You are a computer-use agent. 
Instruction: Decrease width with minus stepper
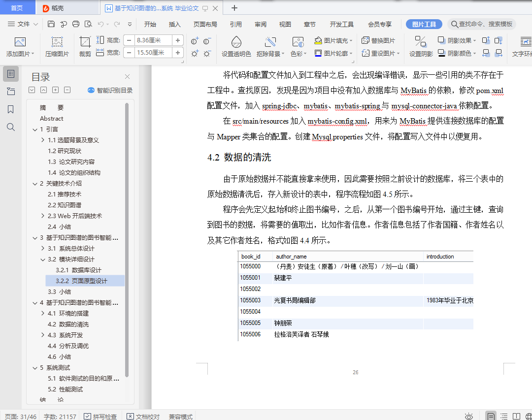pyautogui.click(x=129, y=53)
